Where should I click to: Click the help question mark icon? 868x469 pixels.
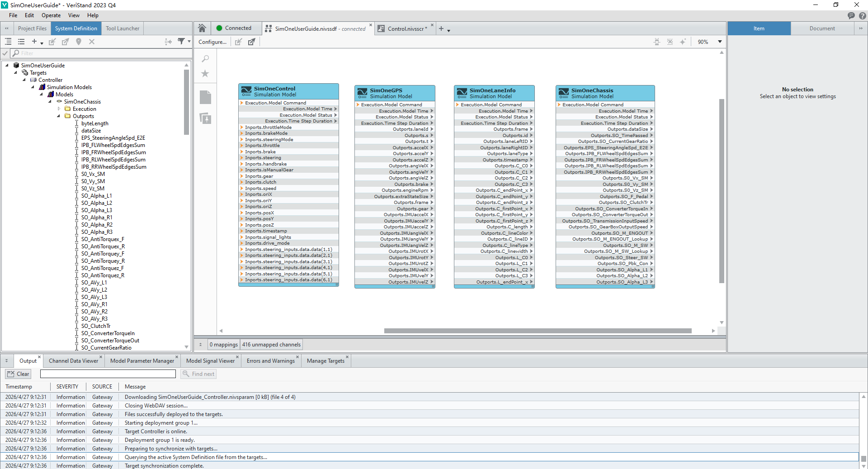click(863, 16)
